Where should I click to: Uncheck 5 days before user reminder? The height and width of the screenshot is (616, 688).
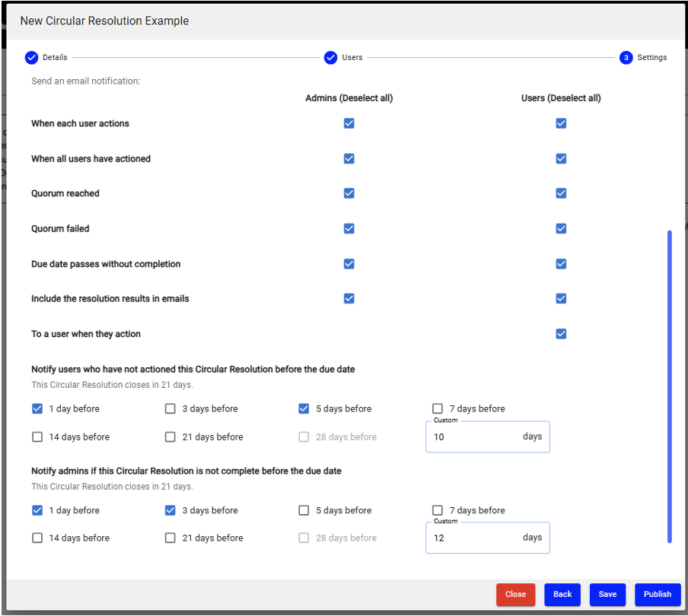tap(304, 408)
